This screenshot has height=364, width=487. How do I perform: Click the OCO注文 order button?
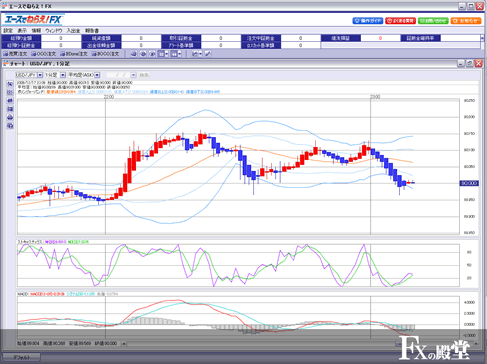click(44, 54)
